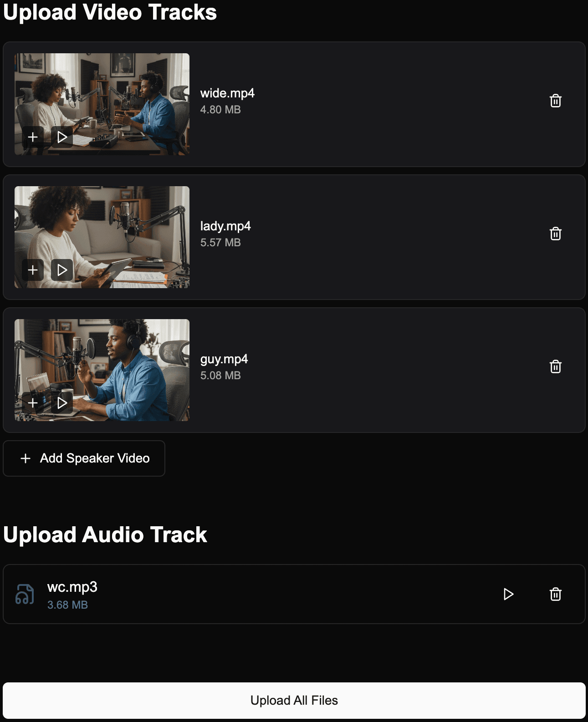This screenshot has height=722, width=588.
Task: Click the audio file icon beside wc.mp3
Action: point(25,594)
